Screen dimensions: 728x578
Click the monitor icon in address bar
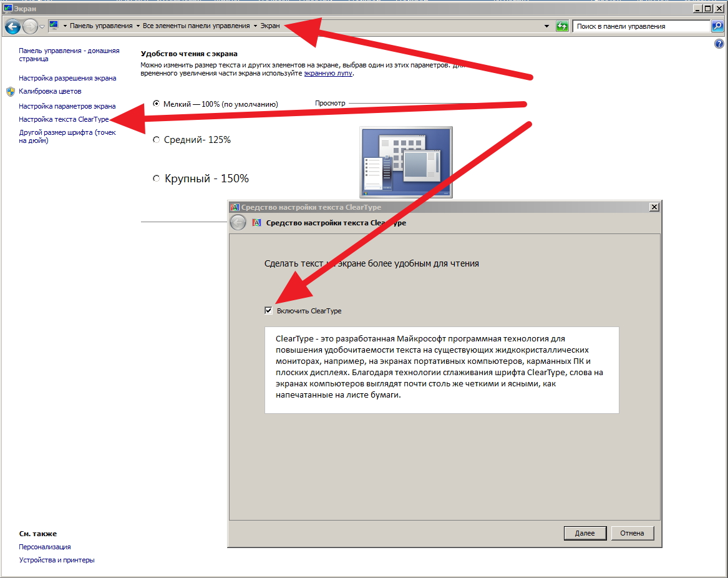[x=54, y=26]
